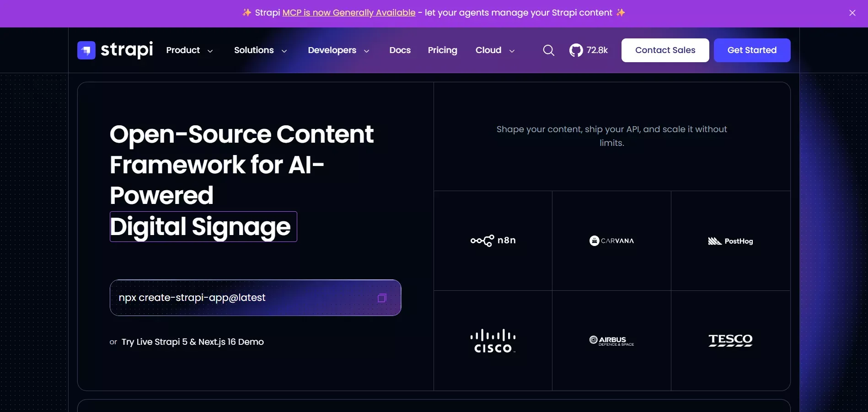
Task: Open the Developers navigation item
Action: click(332, 50)
